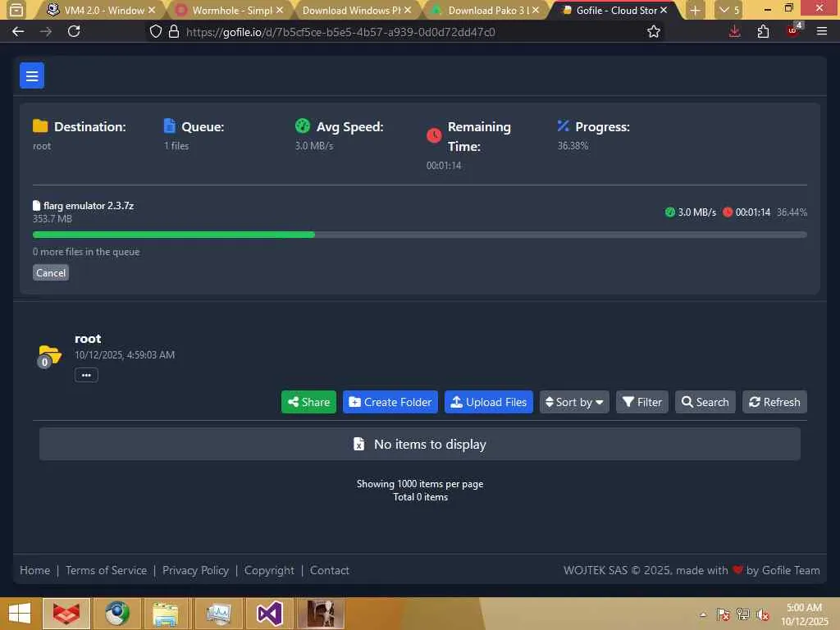840x630 pixels.
Task: Show hidden system tray icons
Action: pos(703,614)
